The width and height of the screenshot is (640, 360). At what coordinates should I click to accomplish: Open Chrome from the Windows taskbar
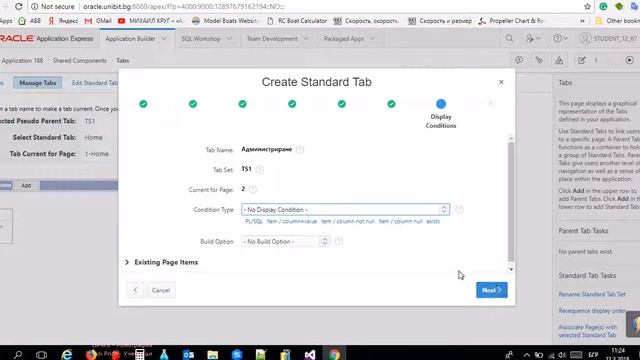(335, 354)
